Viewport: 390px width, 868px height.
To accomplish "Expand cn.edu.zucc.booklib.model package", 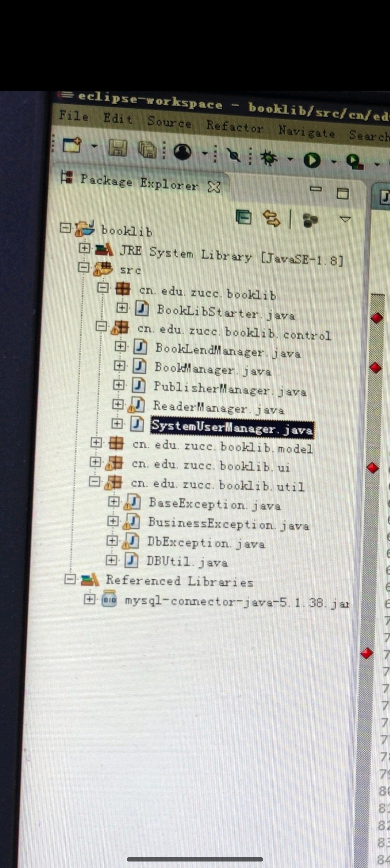I will 97,442.
